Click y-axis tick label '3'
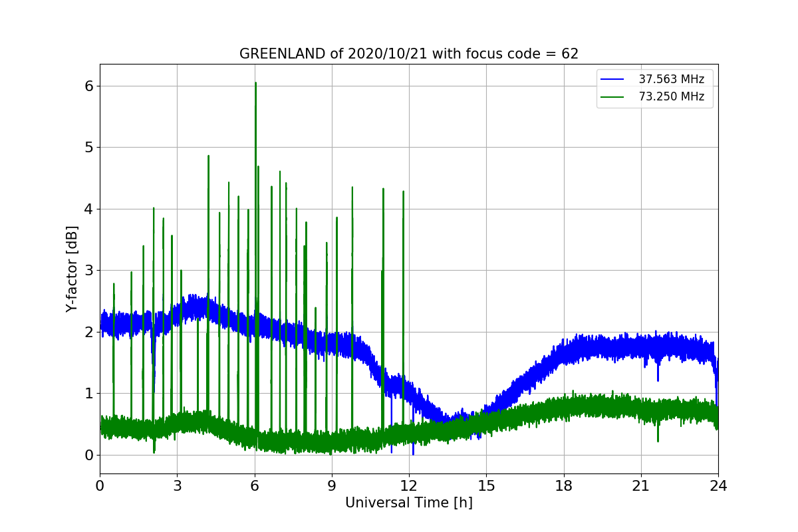 pyautogui.click(x=88, y=271)
